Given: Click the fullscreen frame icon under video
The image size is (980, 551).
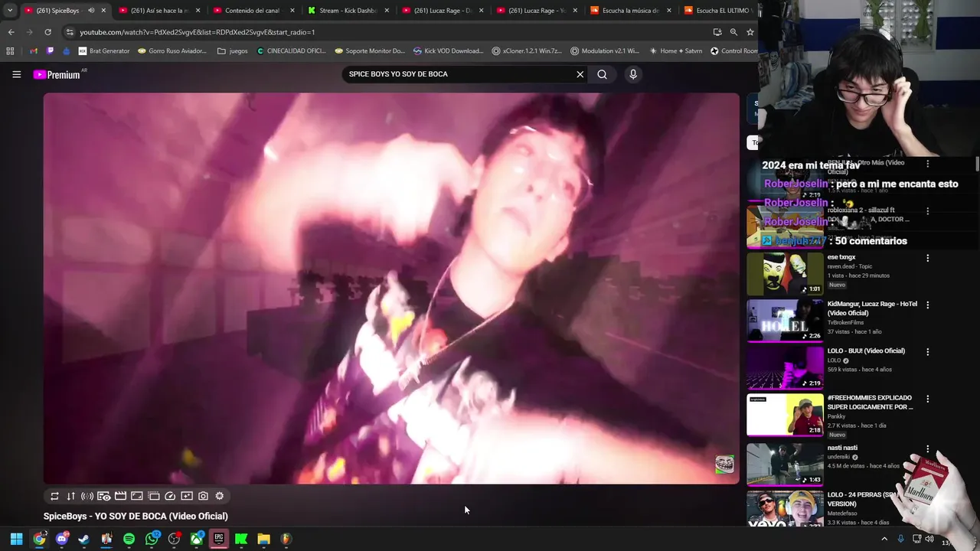Looking at the screenshot, I should 137,496.
